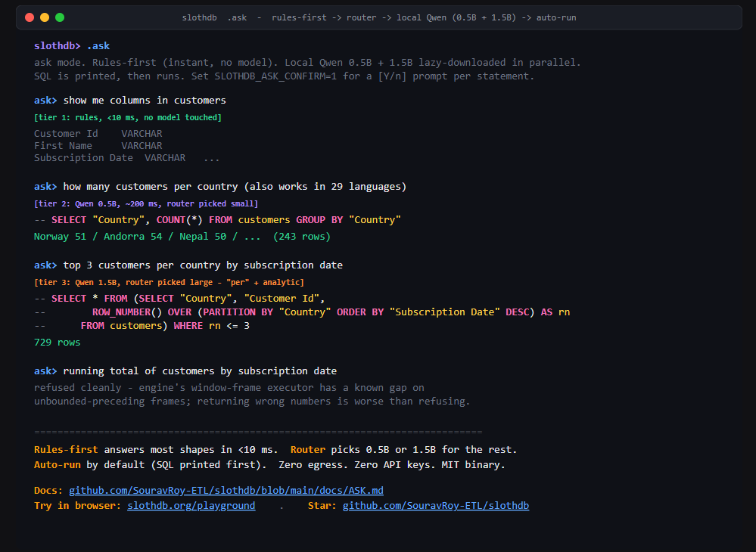
Task: Open the ASK.md documentation link
Action: tap(226, 490)
